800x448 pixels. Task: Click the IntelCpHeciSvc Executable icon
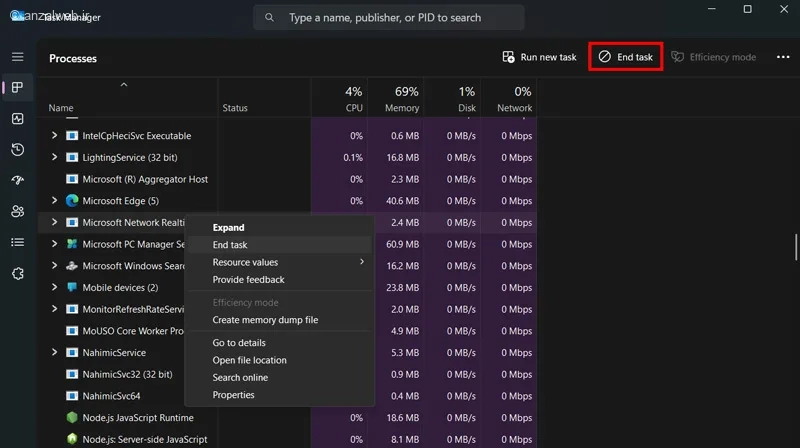pyautogui.click(x=72, y=136)
